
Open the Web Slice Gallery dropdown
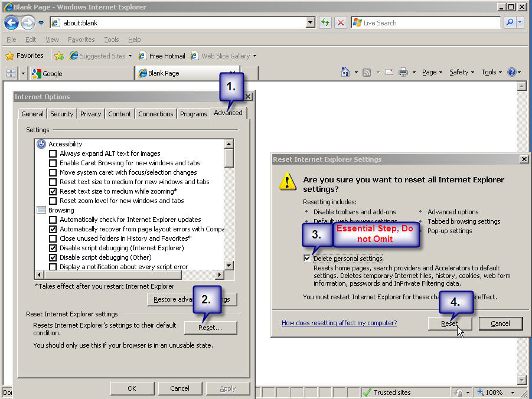tap(254, 56)
